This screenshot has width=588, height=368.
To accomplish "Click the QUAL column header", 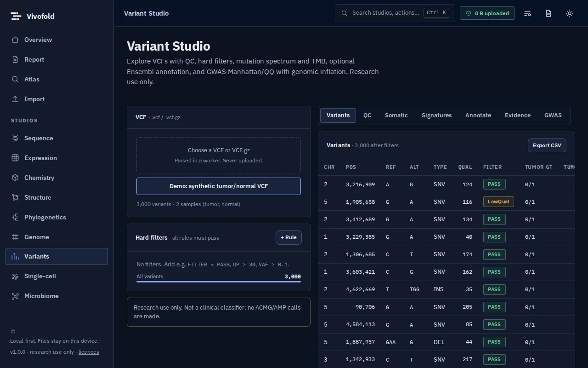I will pyautogui.click(x=465, y=167).
